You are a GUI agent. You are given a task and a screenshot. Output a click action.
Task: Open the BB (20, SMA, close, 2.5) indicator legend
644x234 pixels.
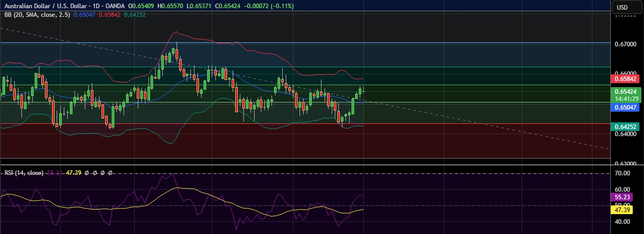coord(38,15)
